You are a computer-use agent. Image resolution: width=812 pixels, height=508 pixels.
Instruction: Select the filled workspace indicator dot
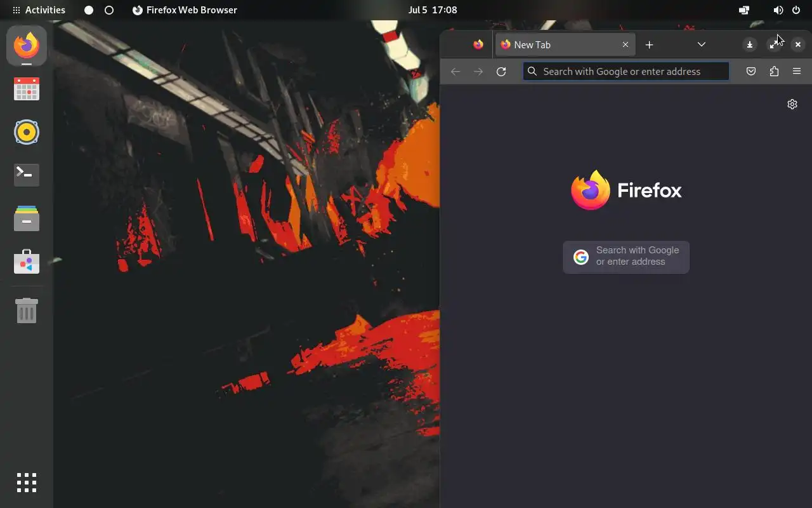coord(89,10)
